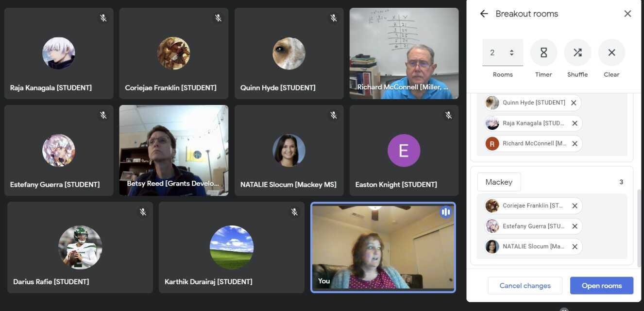Remove Estefany Guerra from Mackey room
The image size is (644, 311).
(575, 226)
